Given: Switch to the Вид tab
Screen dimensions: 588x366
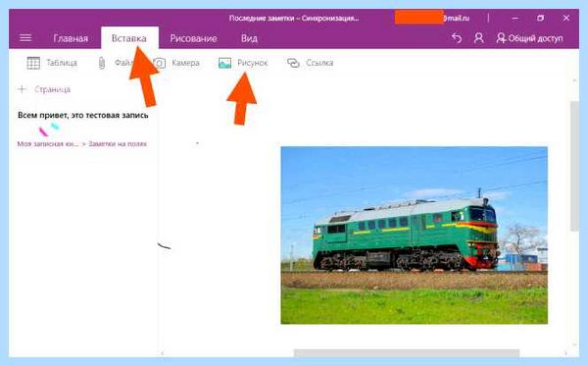Looking at the screenshot, I should pos(249,38).
